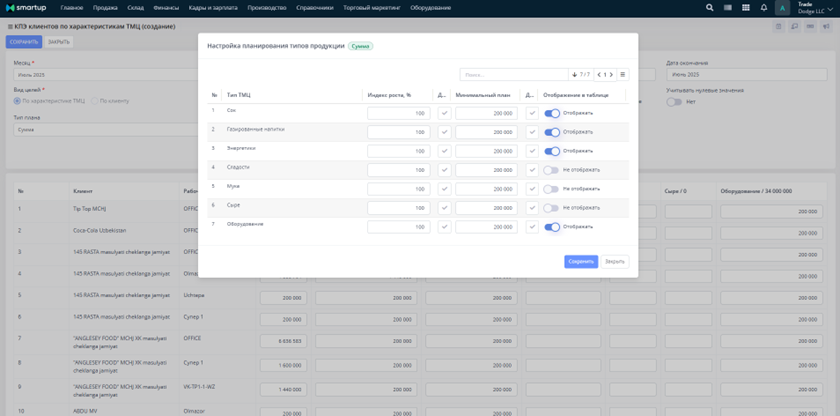Viewport: 840px width, 416px height.
Task: Click the checkmark after minimum plan for Сок
Action: point(531,113)
